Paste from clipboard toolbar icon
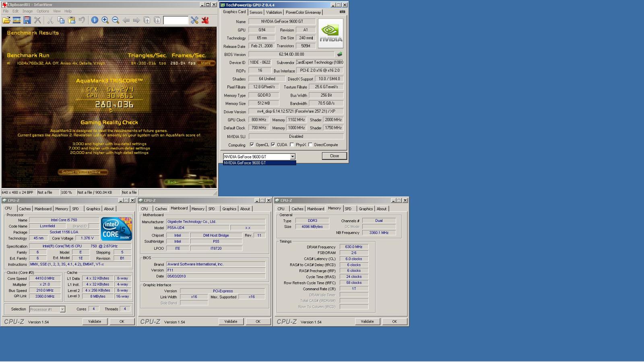Viewport: 644px width, 362px height. pos(71,20)
